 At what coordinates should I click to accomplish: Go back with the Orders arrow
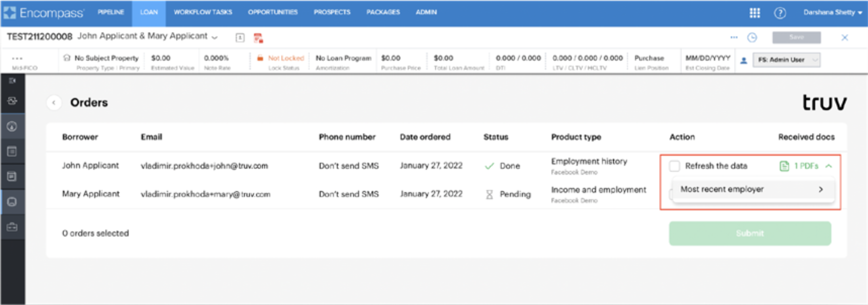coord(54,102)
